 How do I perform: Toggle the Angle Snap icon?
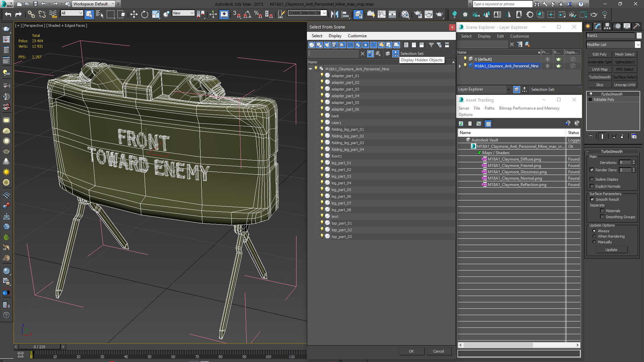(x=247, y=14)
